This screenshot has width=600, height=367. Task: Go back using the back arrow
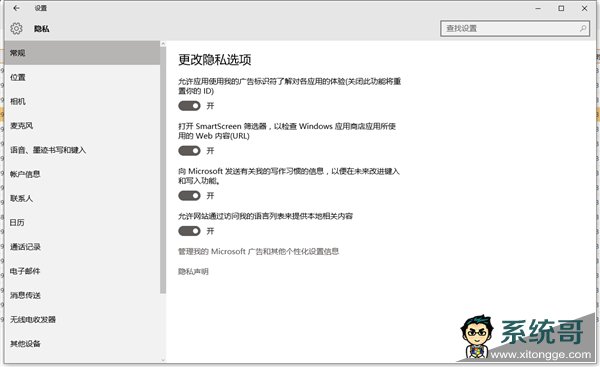[16, 8]
